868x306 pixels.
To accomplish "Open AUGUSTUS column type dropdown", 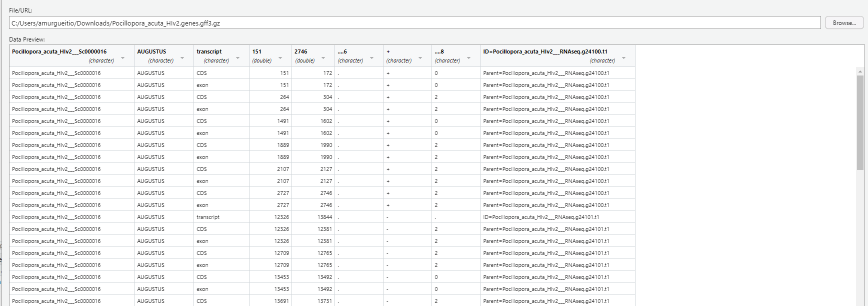I will click(x=182, y=58).
